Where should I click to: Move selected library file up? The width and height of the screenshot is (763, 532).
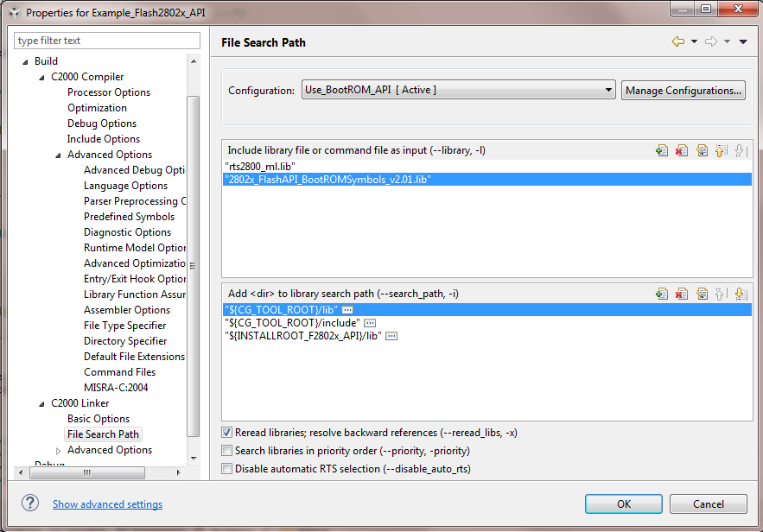[x=720, y=150]
